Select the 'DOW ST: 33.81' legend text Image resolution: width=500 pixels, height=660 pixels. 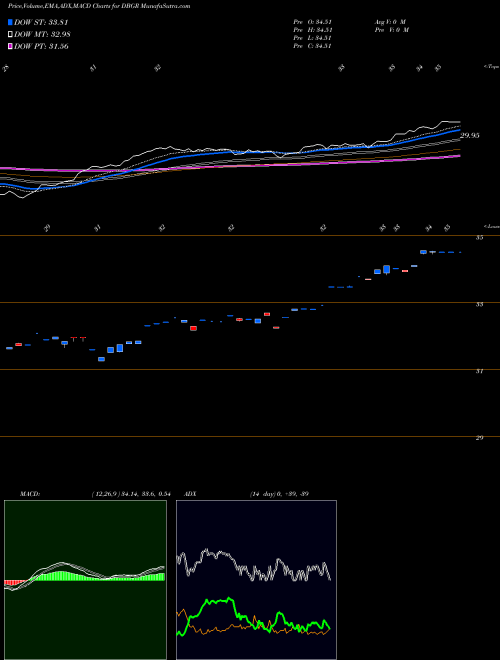[41, 22]
